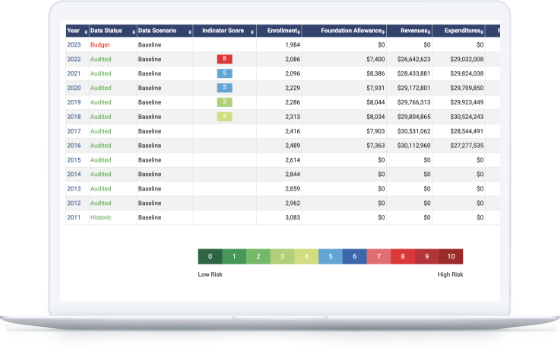Viewport: 560px width, 361px height.
Task: Select the dark green 0 risk swatch
Action: click(x=210, y=256)
